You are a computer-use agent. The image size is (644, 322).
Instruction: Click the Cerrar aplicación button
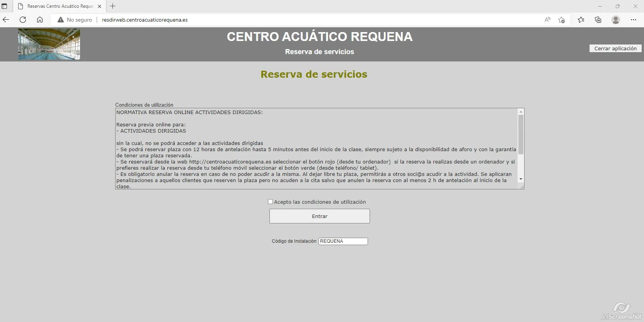pyautogui.click(x=615, y=48)
